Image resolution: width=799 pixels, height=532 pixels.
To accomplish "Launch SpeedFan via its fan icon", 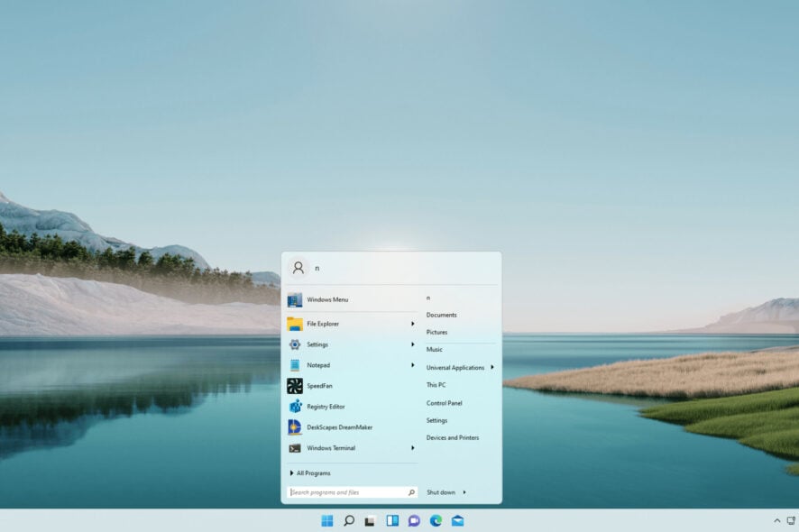I will click(295, 386).
